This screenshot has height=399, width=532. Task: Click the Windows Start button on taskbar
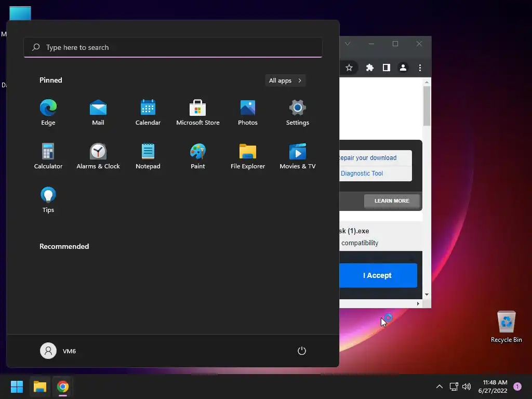[x=17, y=387]
